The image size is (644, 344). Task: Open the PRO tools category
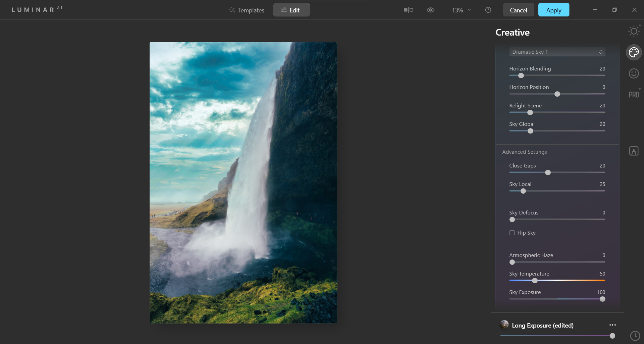coord(634,95)
